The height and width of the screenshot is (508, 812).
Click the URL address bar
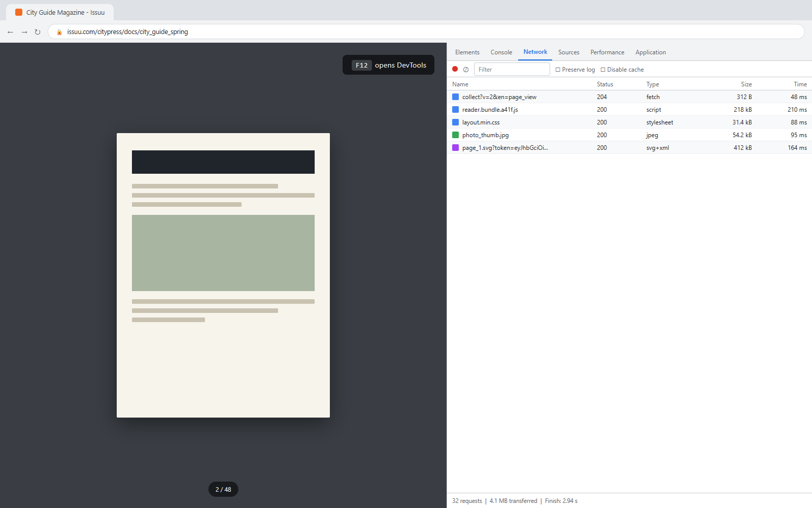pos(426,31)
